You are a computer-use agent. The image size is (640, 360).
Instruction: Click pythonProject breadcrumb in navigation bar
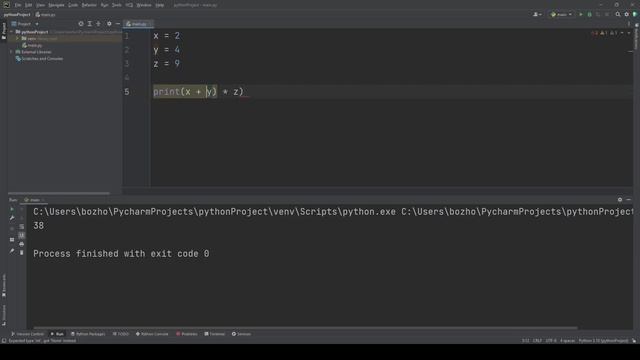(x=17, y=15)
